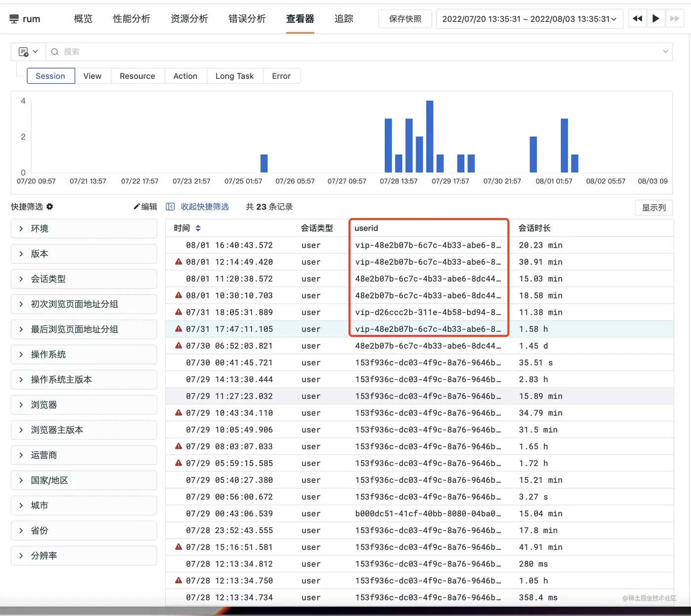
Task: Click the warning triangle on 07/28 12:13:34.750 row
Action: [x=179, y=580]
